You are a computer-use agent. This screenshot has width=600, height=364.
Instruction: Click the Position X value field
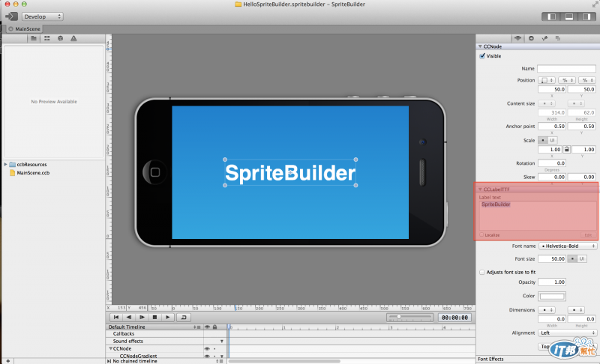point(552,89)
